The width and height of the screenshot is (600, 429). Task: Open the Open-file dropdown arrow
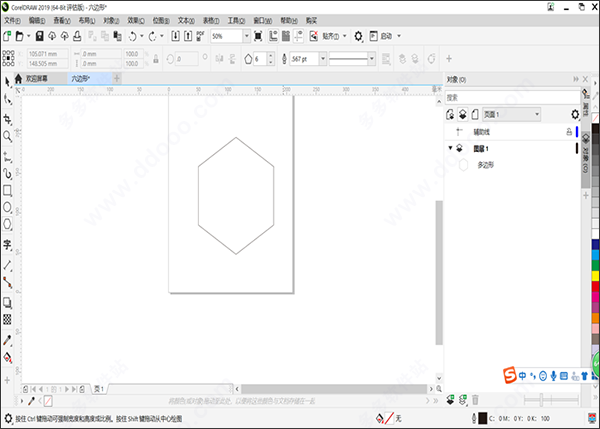[x=28, y=36]
